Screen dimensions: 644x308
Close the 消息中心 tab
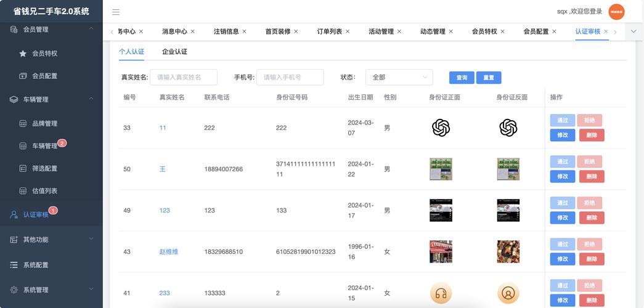pyautogui.click(x=193, y=31)
